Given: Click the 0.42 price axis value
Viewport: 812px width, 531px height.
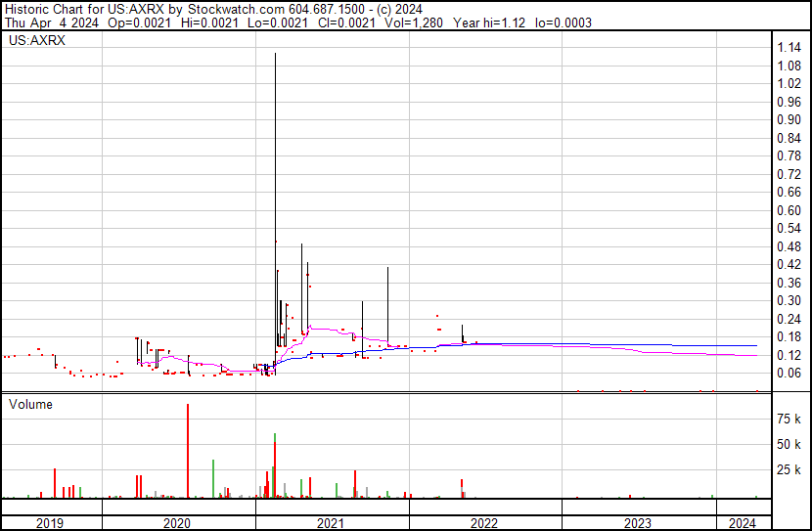Looking at the screenshot, I should pyautogui.click(x=789, y=264).
